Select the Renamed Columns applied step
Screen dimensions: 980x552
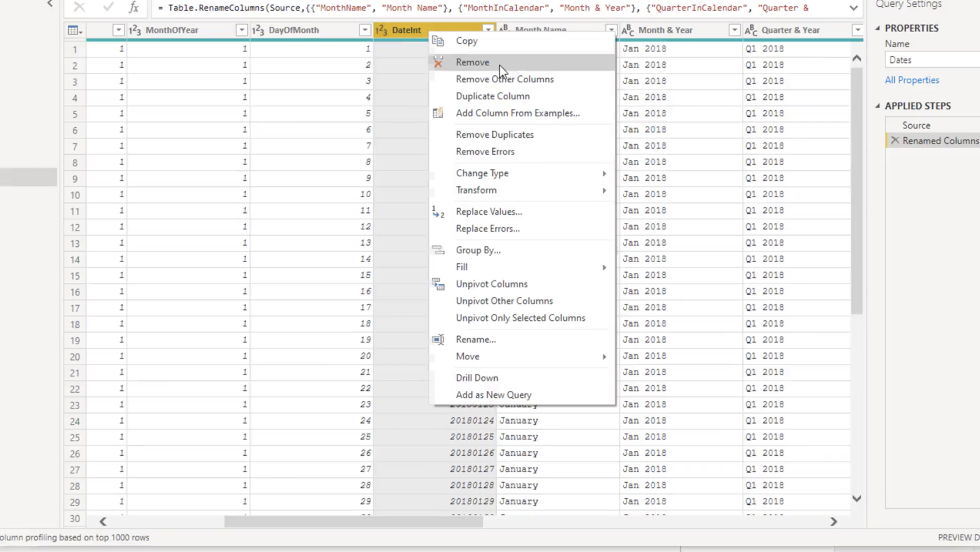[940, 141]
